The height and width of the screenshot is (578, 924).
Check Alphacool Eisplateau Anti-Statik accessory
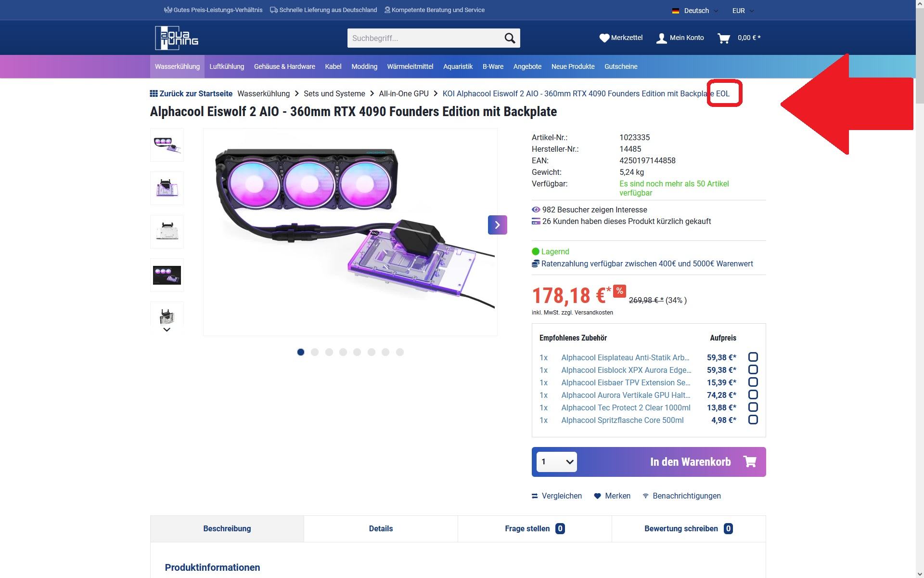[x=753, y=357]
